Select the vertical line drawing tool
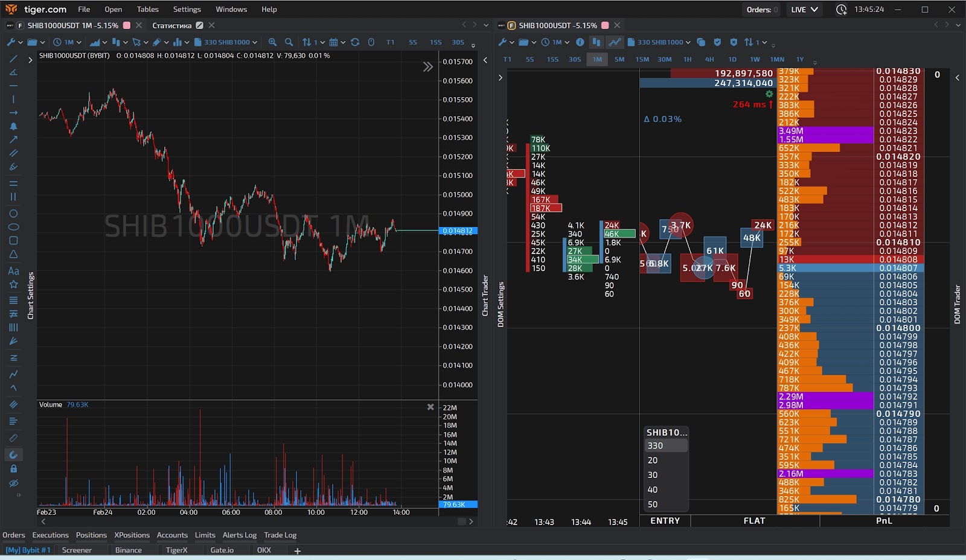The image size is (966, 560). [13, 99]
